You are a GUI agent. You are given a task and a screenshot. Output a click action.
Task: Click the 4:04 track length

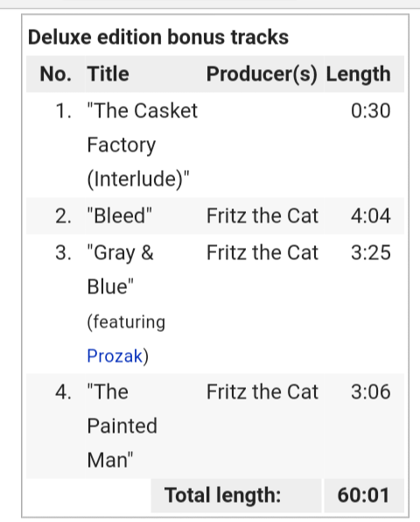click(370, 215)
